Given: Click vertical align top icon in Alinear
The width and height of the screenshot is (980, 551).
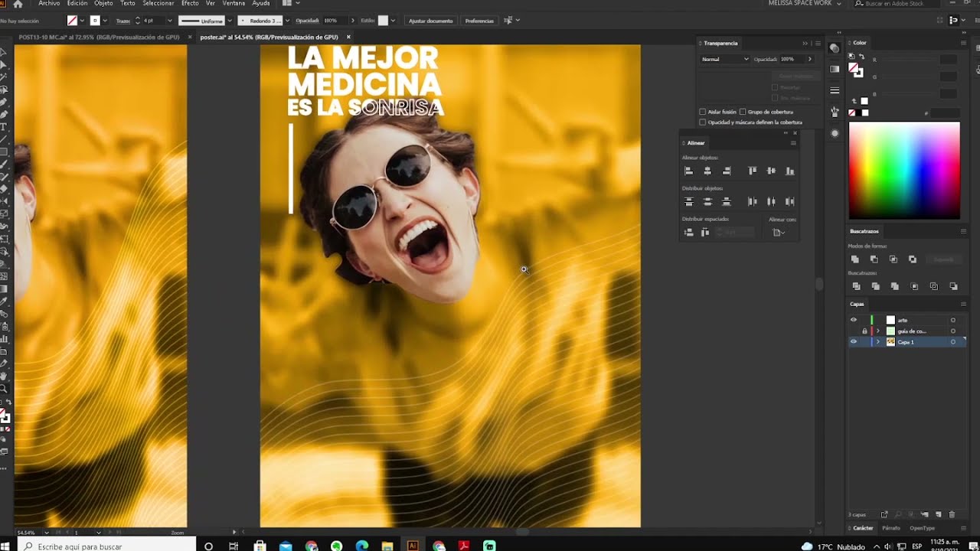Looking at the screenshot, I should 752,171.
